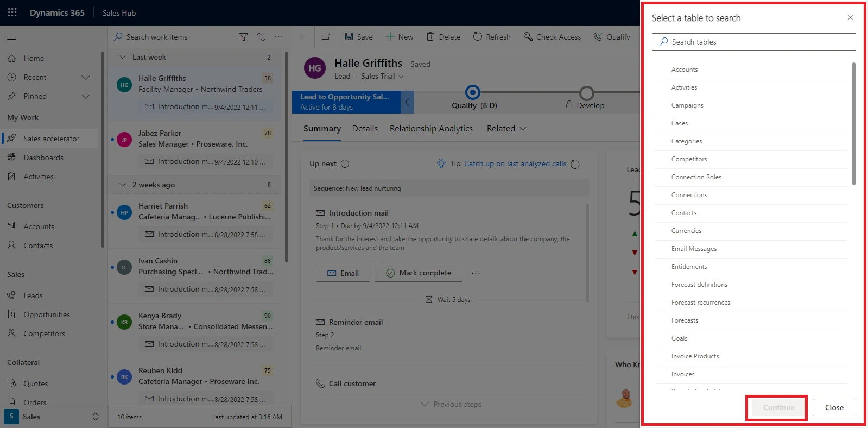Open Contacts under Customers

(x=38, y=246)
